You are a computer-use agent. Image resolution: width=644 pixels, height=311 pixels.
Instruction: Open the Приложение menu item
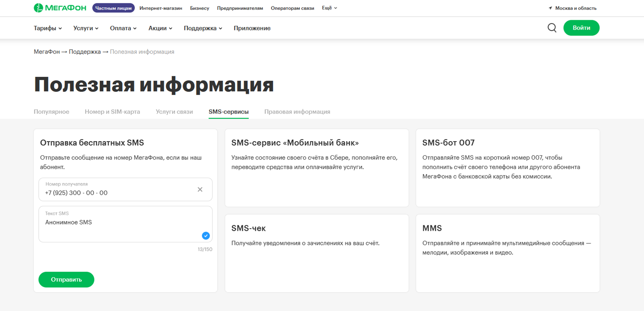(252, 28)
